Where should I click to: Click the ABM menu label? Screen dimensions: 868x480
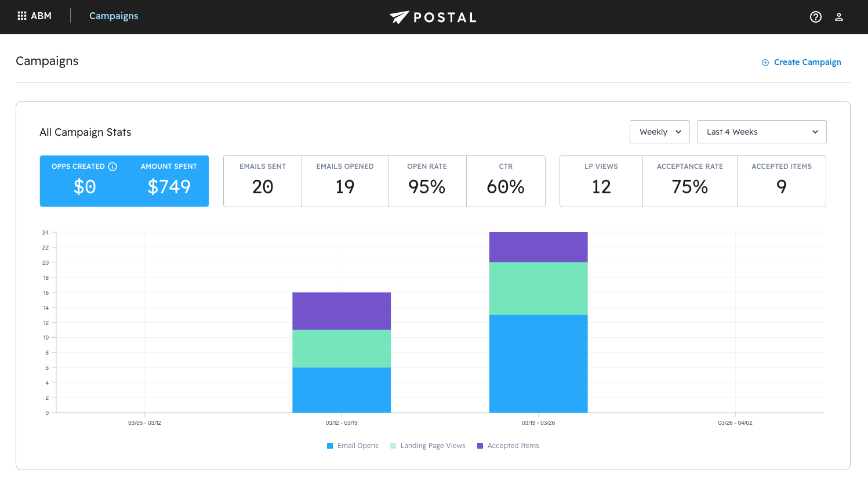[x=41, y=16]
